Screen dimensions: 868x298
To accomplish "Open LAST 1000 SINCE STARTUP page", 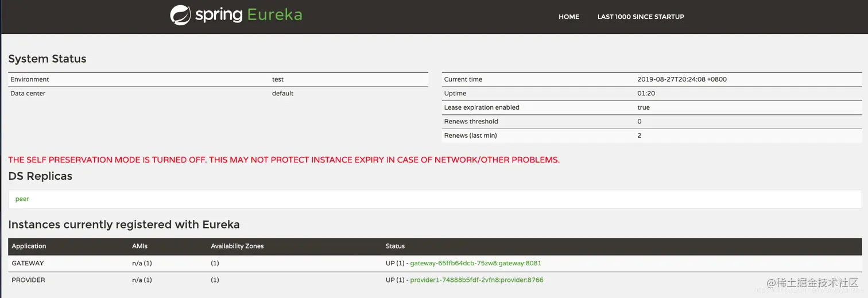I will coord(641,17).
